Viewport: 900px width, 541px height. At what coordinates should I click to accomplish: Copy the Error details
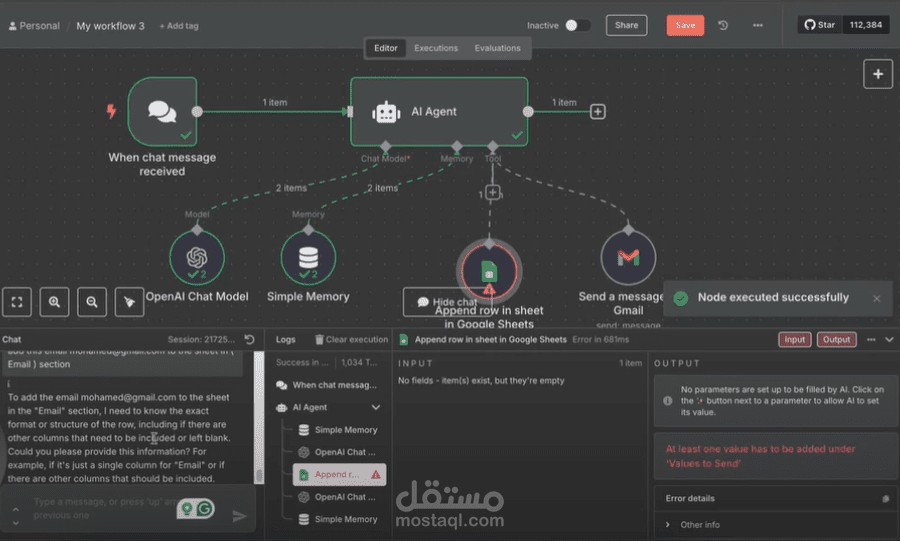click(886, 499)
